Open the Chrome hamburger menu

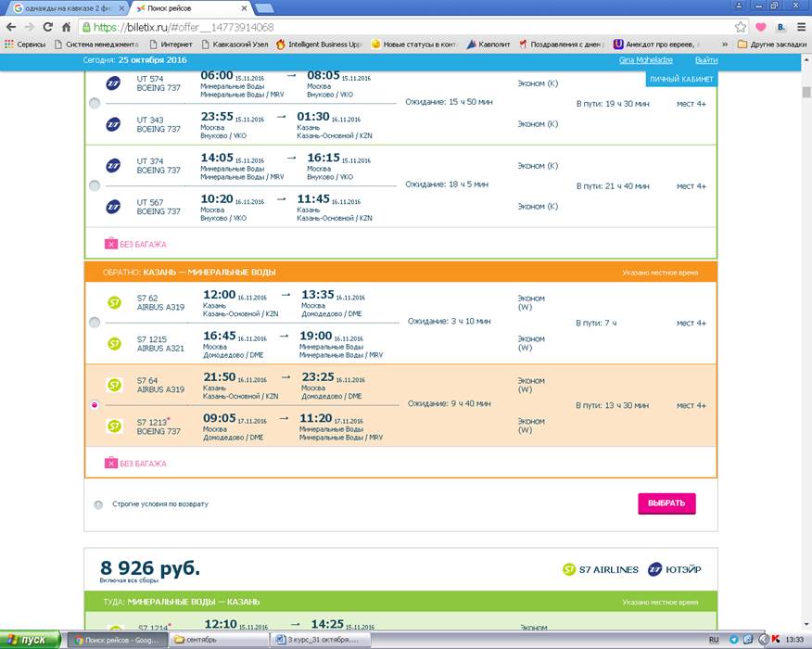[x=801, y=27]
